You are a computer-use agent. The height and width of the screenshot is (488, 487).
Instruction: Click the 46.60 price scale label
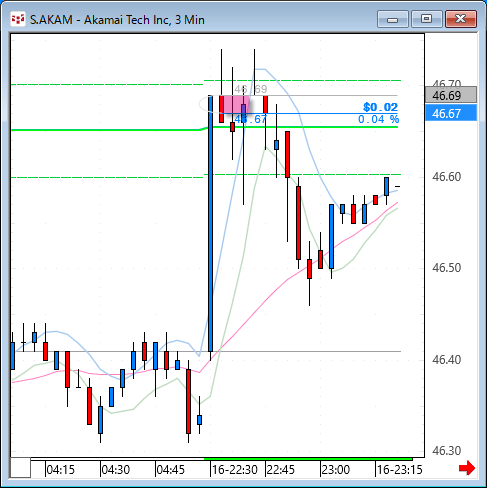[x=446, y=177]
